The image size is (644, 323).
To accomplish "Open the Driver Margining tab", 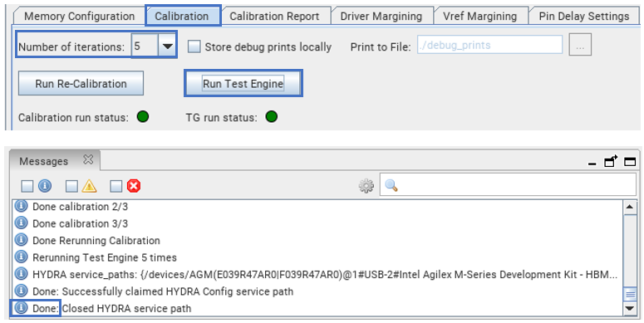I will pyautogui.click(x=381, y=17).
